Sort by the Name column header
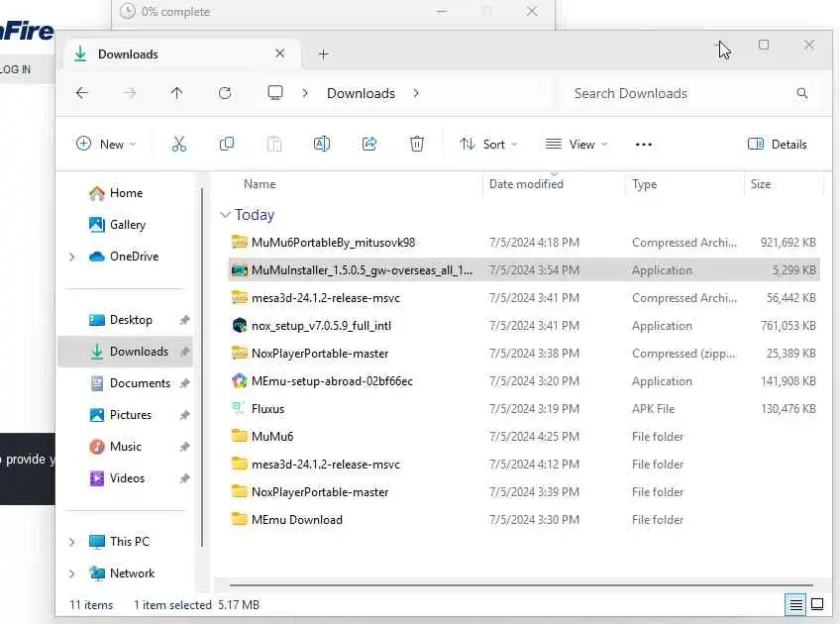 pos(260,184)
